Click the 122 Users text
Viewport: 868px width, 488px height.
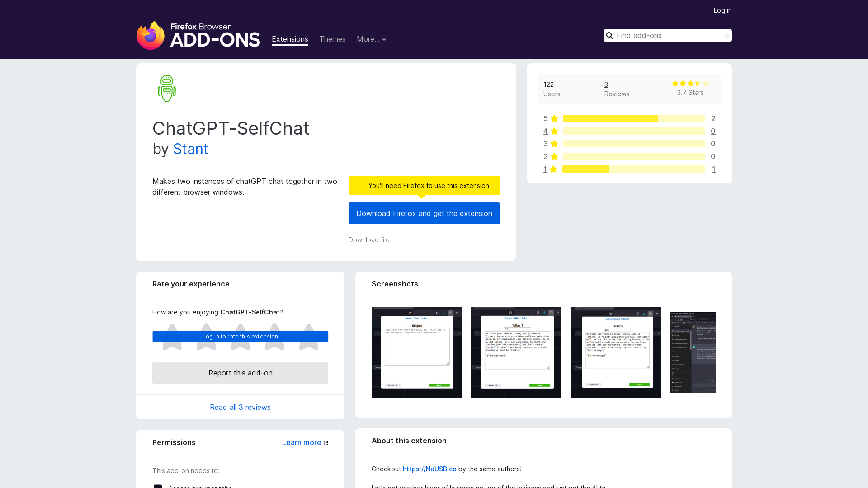[x=552, y=89]
